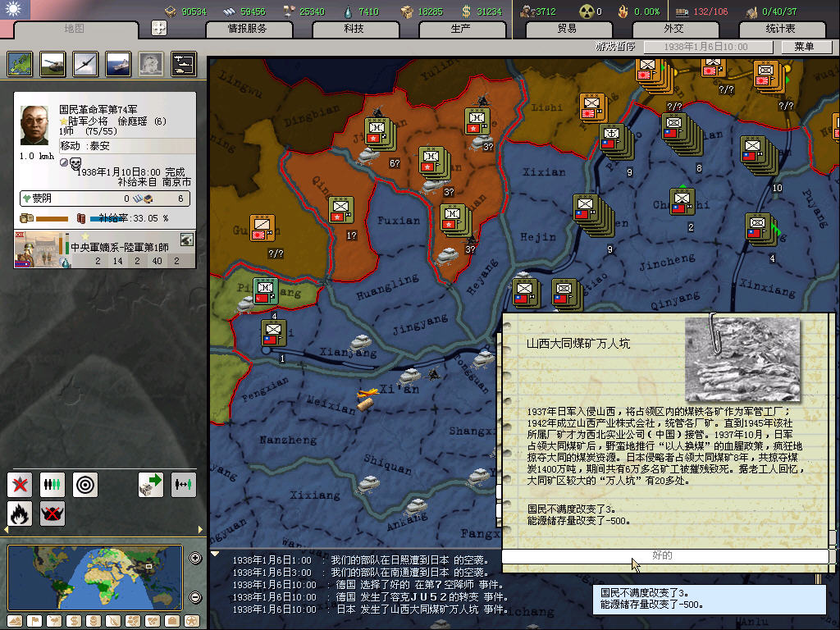
Task: Select the terrain mountain map mode
Action: [x=15, y=621]
